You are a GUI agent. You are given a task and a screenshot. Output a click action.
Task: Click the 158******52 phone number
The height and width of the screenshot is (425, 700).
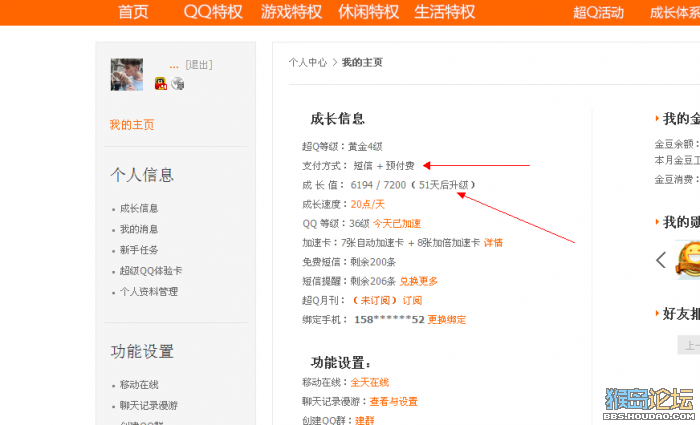pyautogui.click(x=389, y=320)
